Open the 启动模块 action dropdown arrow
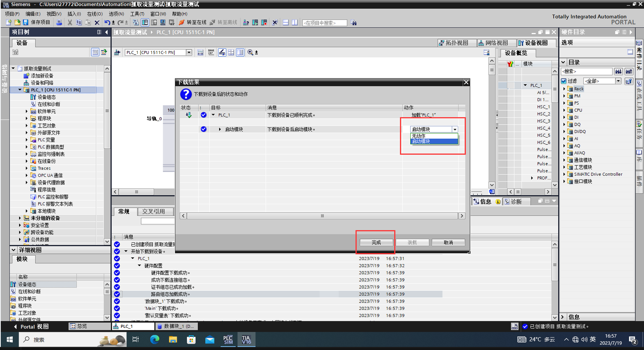 pos(455,129)
